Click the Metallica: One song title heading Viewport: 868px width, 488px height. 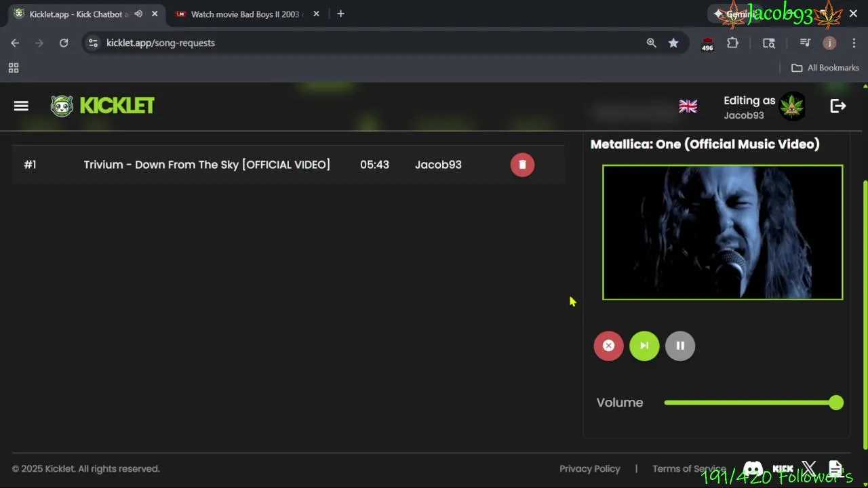[705, 144]
